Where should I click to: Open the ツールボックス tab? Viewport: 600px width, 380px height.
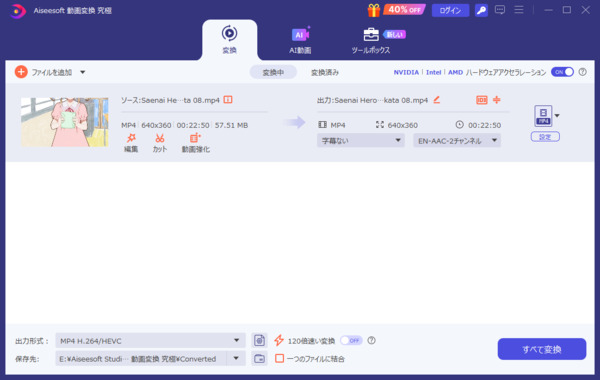click(370, 41)
